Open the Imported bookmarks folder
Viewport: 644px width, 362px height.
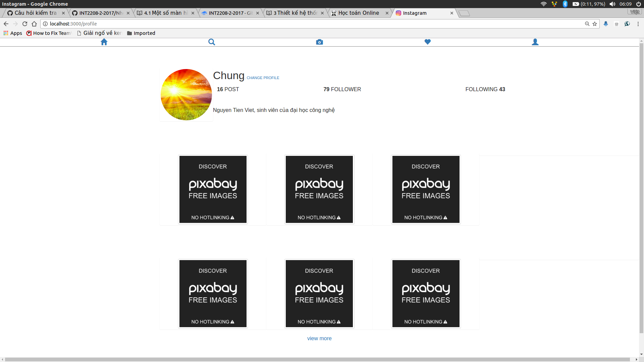click(x=141, y=33)
